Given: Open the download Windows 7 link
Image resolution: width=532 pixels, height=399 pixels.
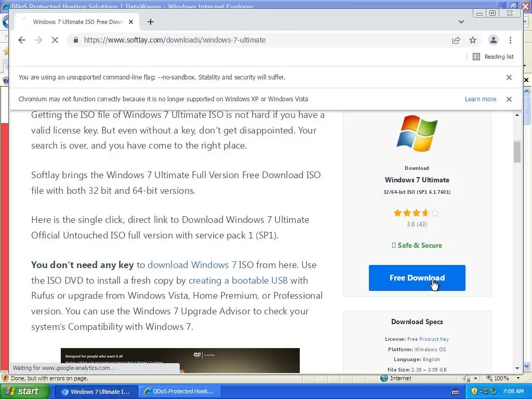Looking at the screenshot, I should (192, 264).
